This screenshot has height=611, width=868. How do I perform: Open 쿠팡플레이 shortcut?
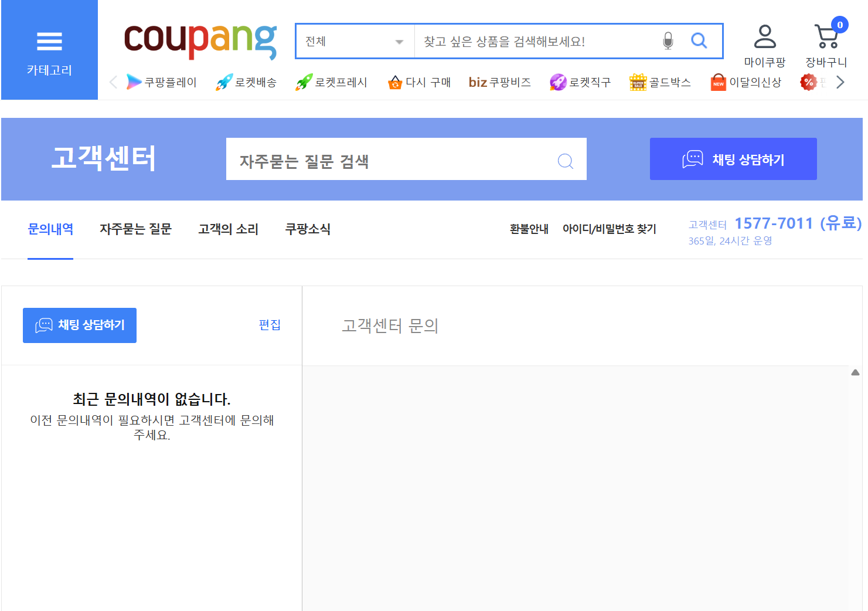click(161, 82)
